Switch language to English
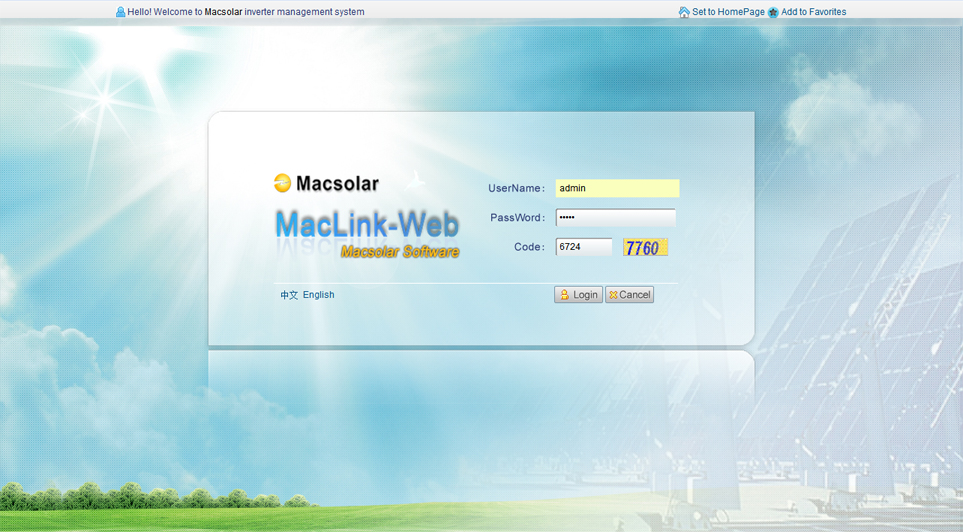This screenshot has width=963, height=532. point(319,295)
